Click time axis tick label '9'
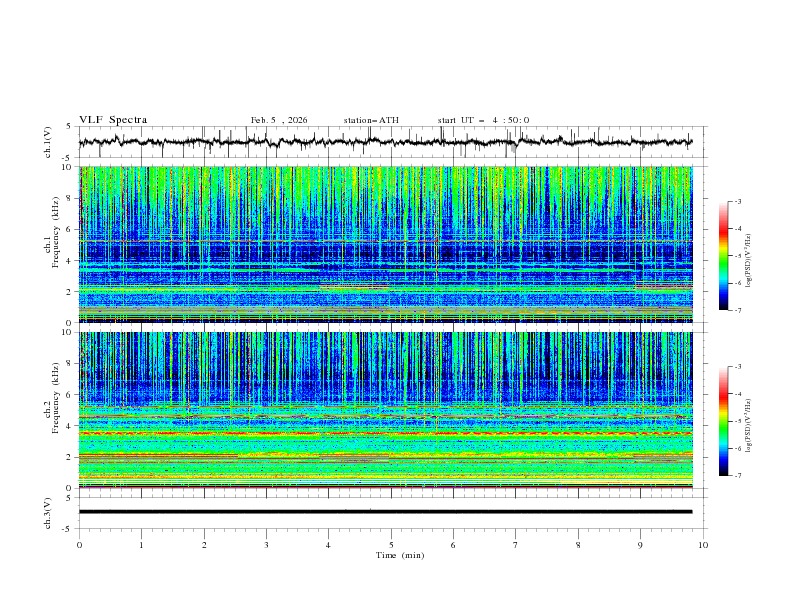This screenshot has height=612, width=792. [x=640, y=545]
